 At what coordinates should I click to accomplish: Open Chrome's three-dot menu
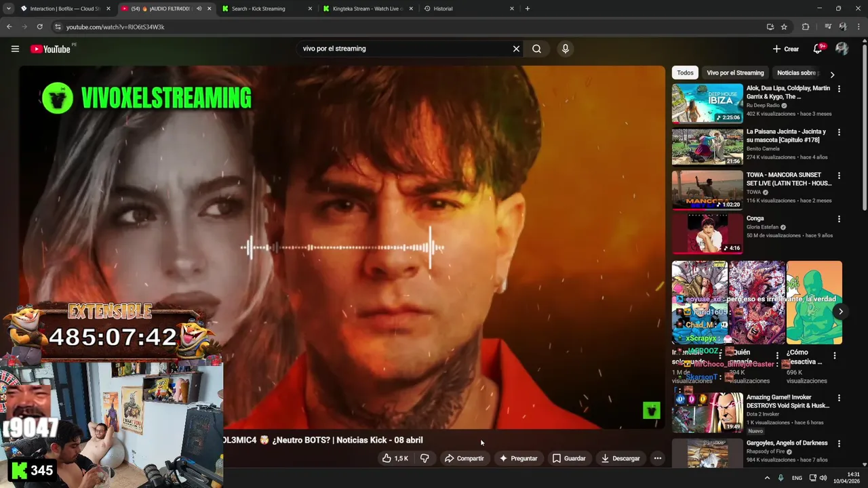tap(859, 27)
